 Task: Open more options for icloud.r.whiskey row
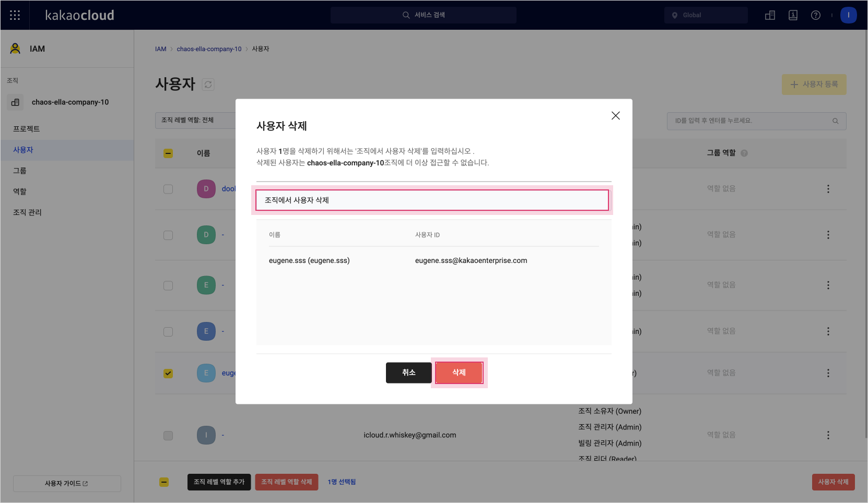(828, 435)
